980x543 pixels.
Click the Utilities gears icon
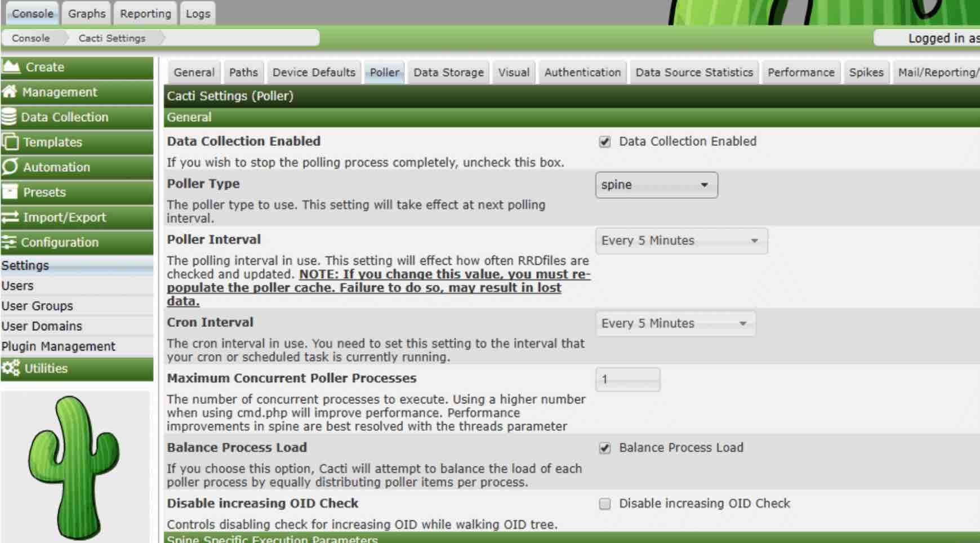[11, 368]
